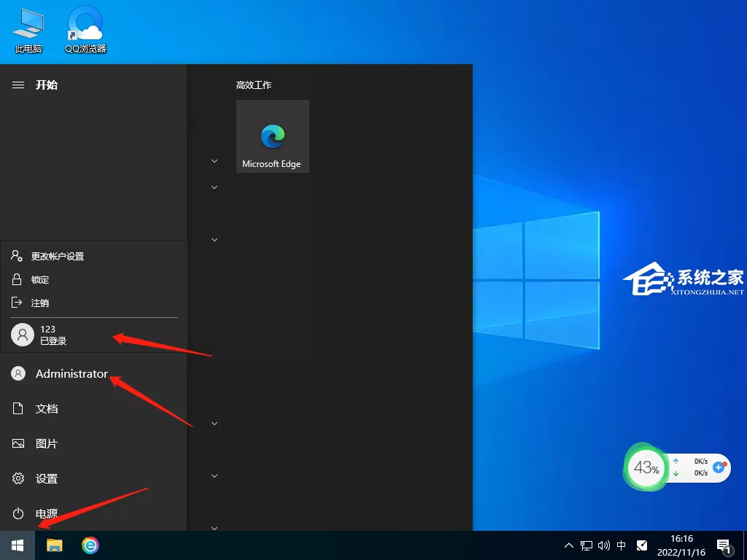Click the network status tray icon
This screenshot has width=747, height=560.
tap(587, 545)
